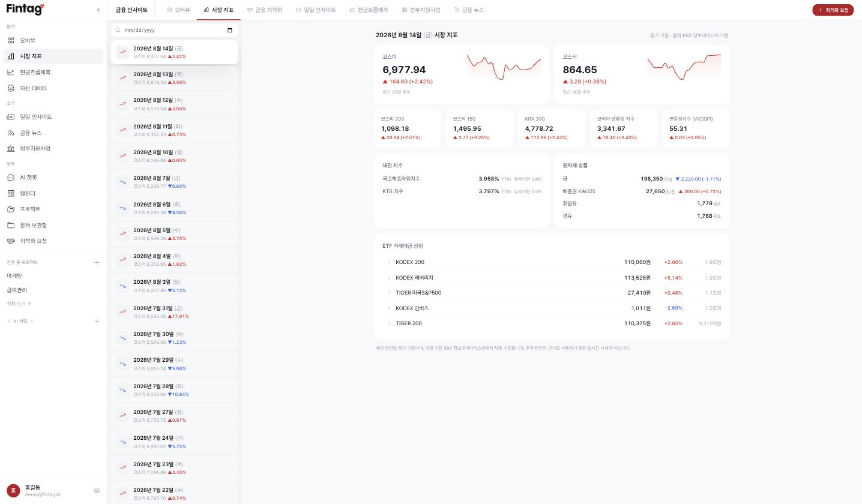Image resolution: width=862 pixels, height=504 pixels.
Task: Select the 시장 지표 tab
Action: click(219, 10)
